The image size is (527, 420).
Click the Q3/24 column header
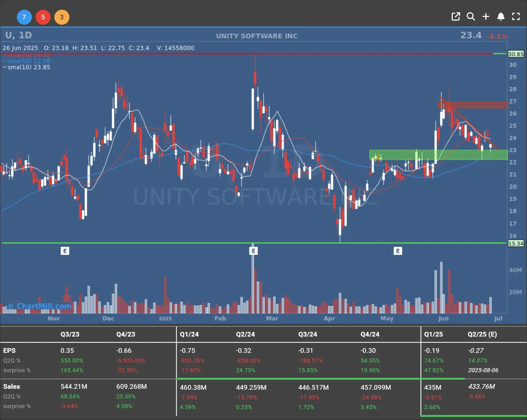coord(308,334)
